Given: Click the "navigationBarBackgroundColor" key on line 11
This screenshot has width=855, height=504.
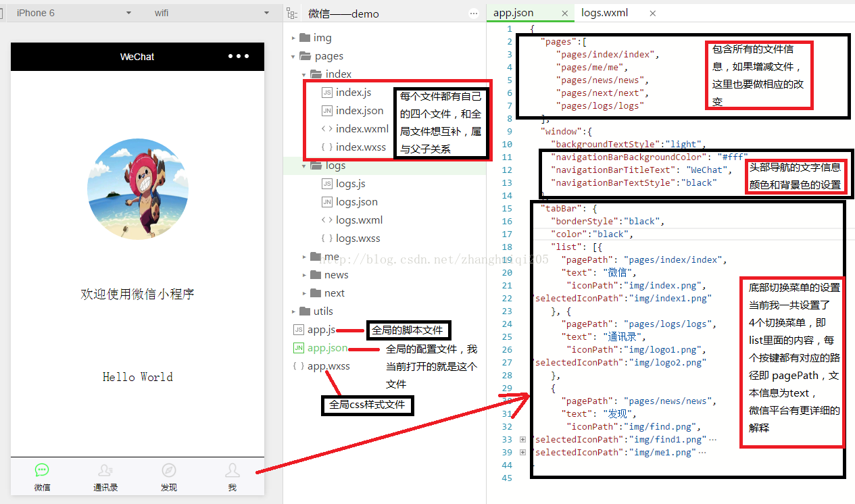Looking at the screenshot, I should (x=631, y=157).
